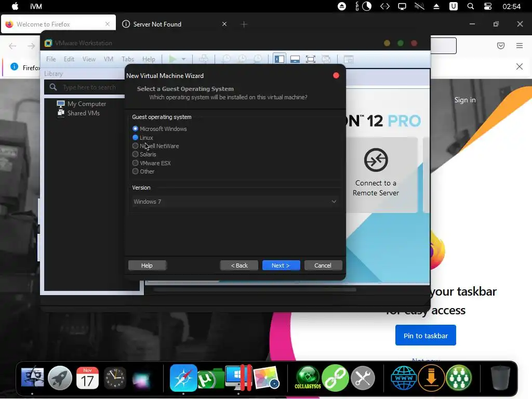Go back with the Back button
The image size is (532, 399).
pyautogui.click(x=239, y=265)
